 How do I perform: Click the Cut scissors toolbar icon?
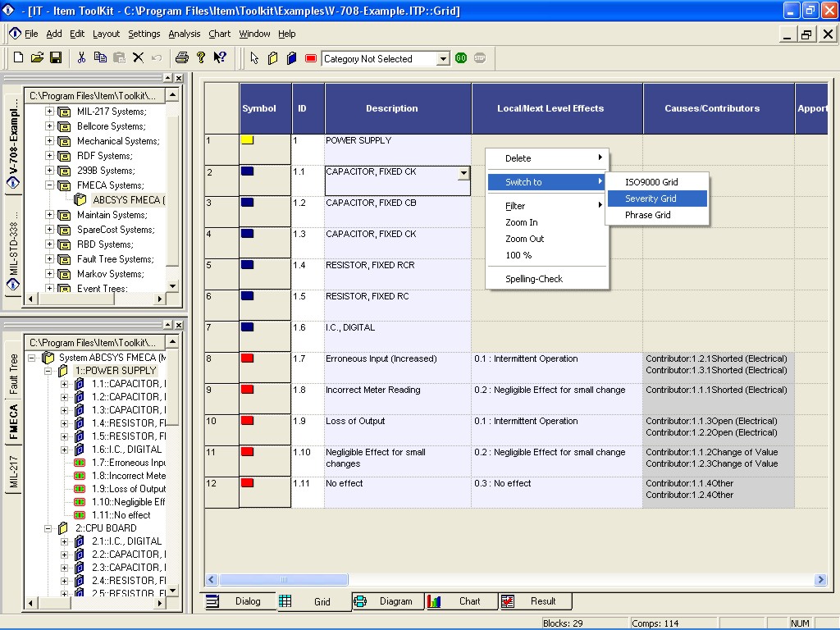click(x=81, y=58)
